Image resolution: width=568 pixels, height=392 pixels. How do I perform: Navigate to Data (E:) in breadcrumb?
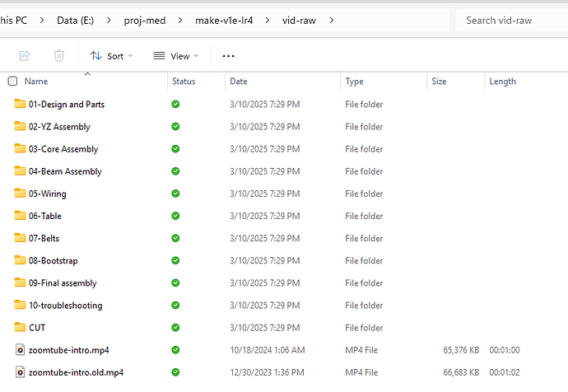(79, 20)
